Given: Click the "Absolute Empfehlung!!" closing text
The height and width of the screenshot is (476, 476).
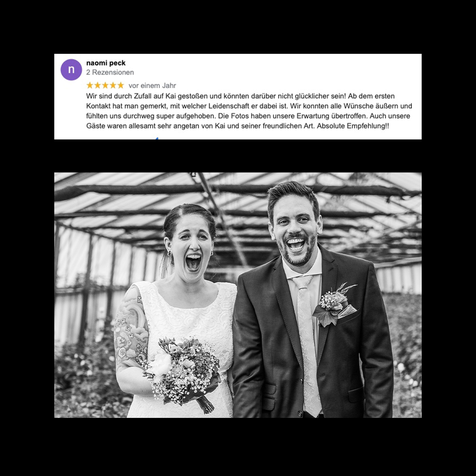Looking at the screenshot, I should (x=353, y=126).
